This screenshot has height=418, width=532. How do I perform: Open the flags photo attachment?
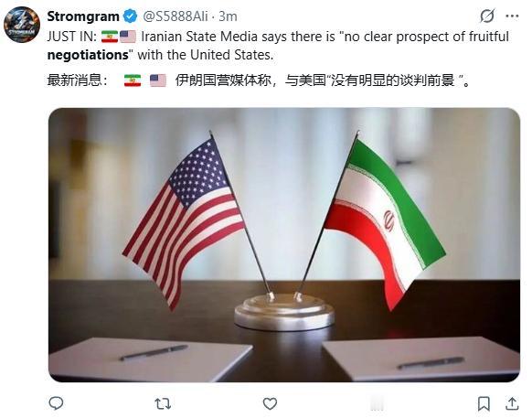coord(284,245)
